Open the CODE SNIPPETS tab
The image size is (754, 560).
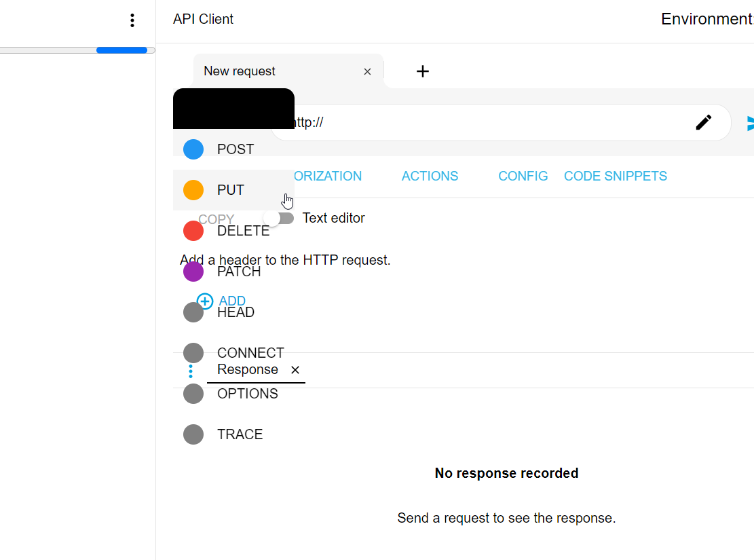(615, 176)
